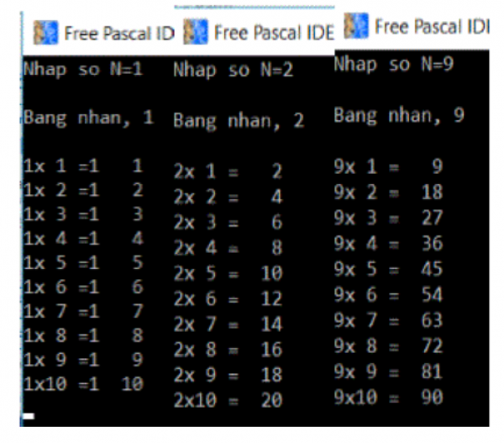This screenshot has width=504, height=443.
Task: Click the 'Nhap so N=9' prompt line
Action: (x=394, y=64)
